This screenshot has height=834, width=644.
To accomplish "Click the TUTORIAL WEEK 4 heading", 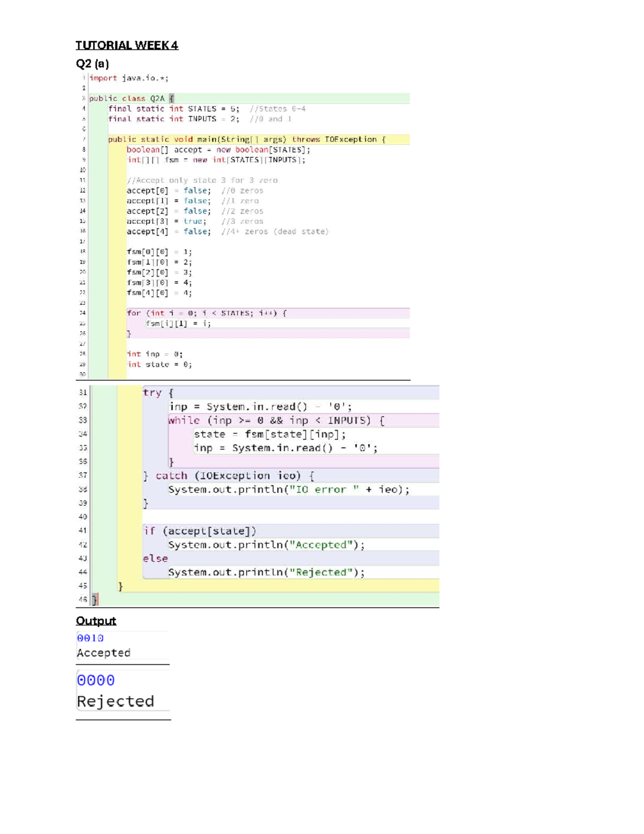I will click(127, 45).
